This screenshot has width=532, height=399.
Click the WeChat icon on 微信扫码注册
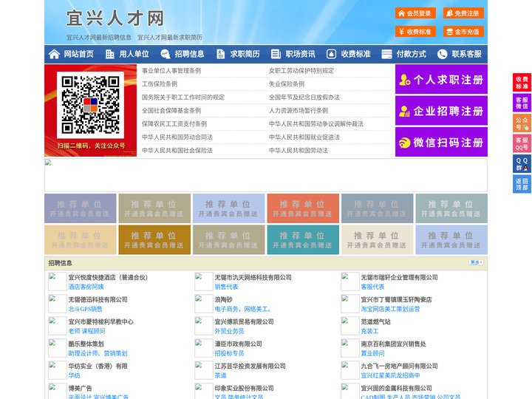pyautogui.click(x=404, y=143)
